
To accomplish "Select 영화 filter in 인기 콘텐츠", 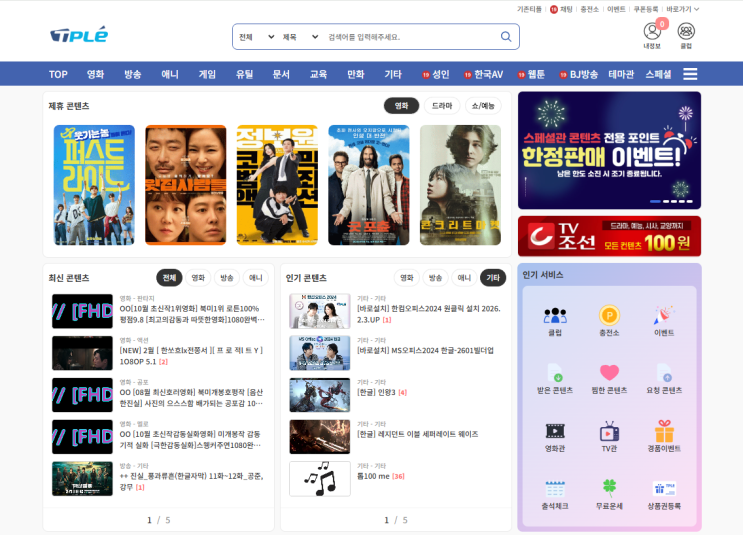I will pos(407,278).
